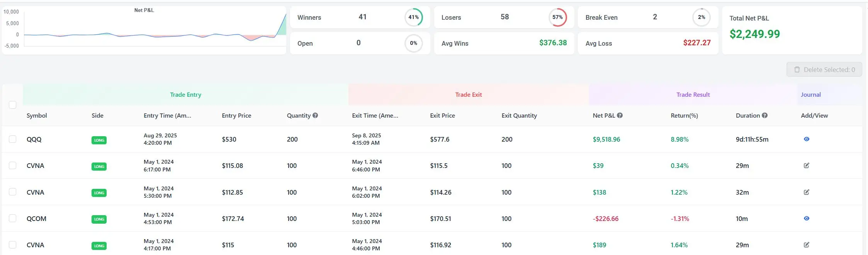Image resolution: width=868 pixels, height=255 pixels.
Task: Open the journal eye icon for QQQ trade
Action: coord(807,139)
